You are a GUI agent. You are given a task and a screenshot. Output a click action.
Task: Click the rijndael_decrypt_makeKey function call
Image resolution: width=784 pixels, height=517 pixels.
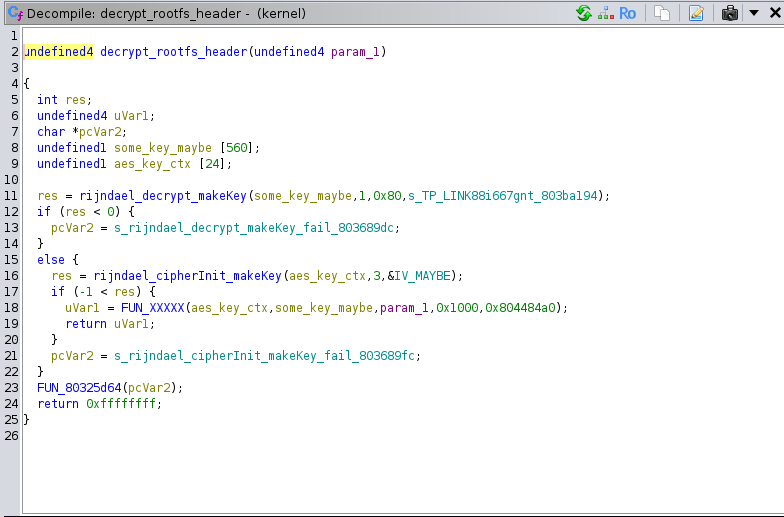point(163,196)
